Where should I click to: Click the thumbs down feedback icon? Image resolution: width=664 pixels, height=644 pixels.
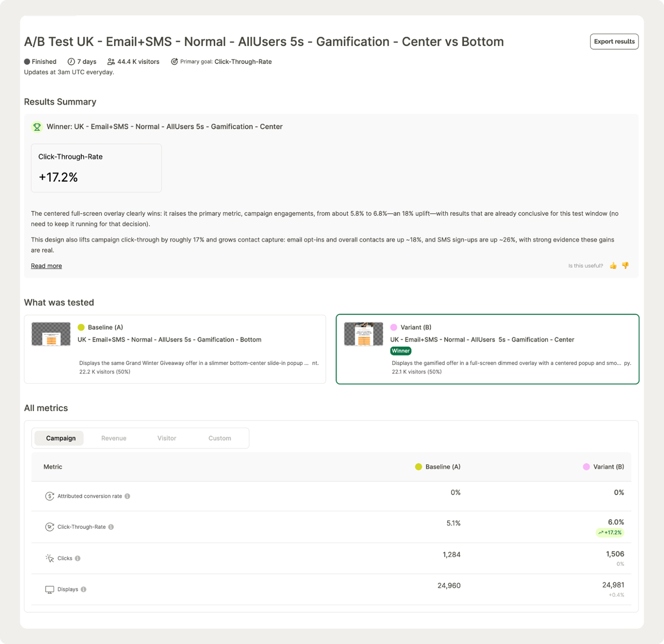coord(625,265)
